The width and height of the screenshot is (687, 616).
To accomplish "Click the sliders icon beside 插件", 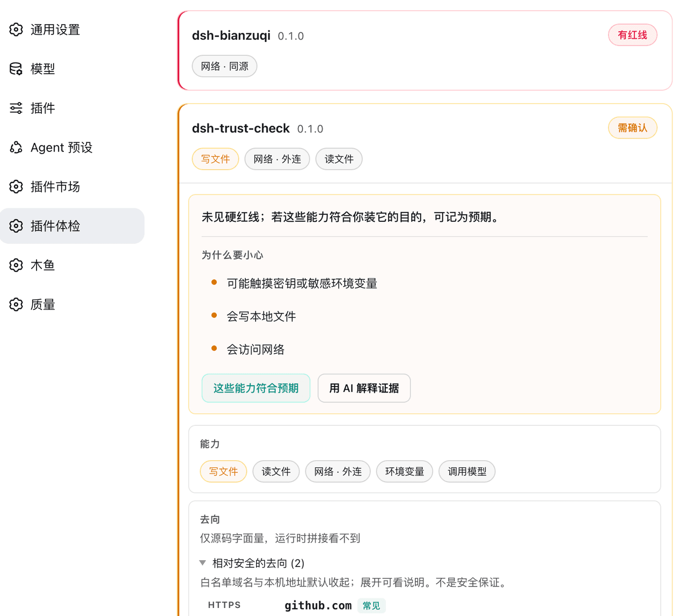I will [16, 108].
